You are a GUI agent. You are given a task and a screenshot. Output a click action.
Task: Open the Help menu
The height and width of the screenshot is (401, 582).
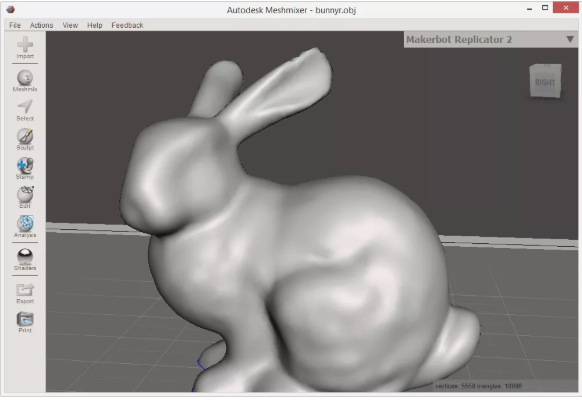pyautogui.click(x=95, y=25)
